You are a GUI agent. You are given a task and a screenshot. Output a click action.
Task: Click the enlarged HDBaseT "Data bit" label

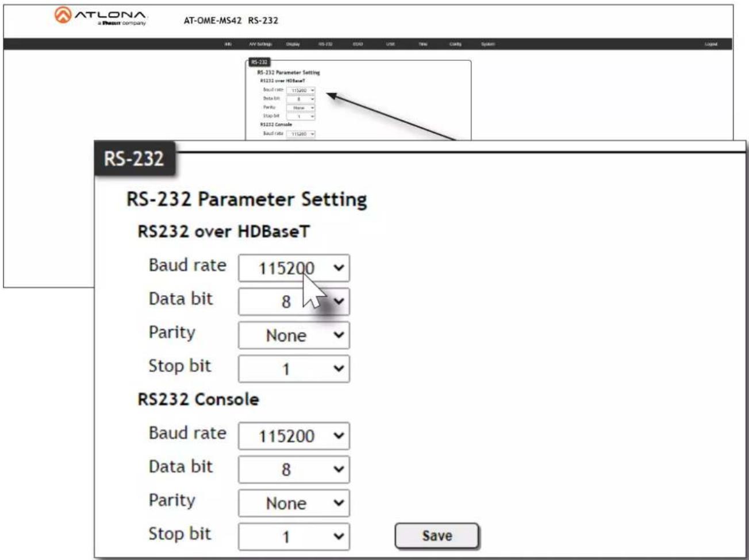pyautogui.click(x=180, y=299)
